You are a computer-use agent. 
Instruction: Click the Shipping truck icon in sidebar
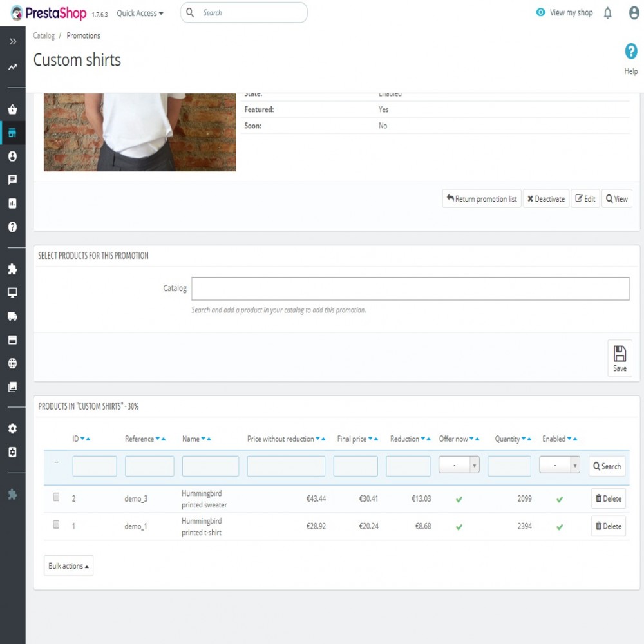pyautogui.click(x=12, y=316)
